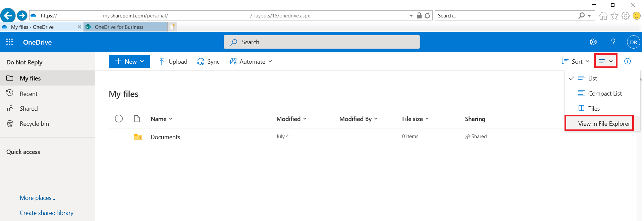Image resolution: width=644 pixels, height=221 pixels.
Task: Open Shared in the sidebar
Action: [x=48, y=108]
